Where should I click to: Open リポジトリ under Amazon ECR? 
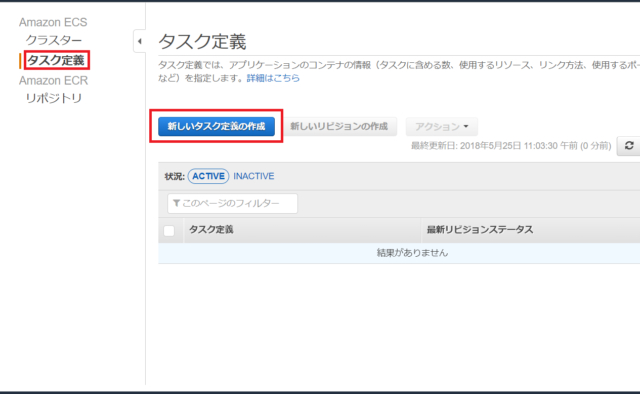[x=54, y=98]
